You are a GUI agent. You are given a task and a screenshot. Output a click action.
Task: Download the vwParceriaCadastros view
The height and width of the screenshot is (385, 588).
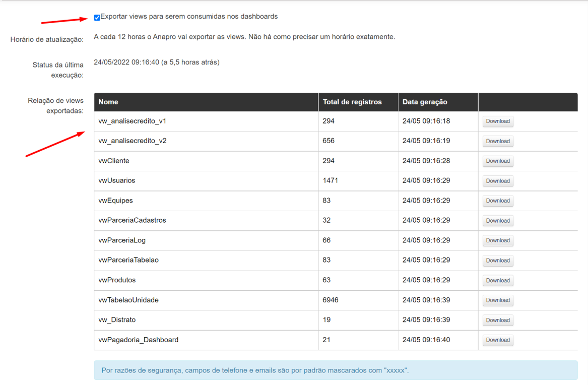[498, 221]
